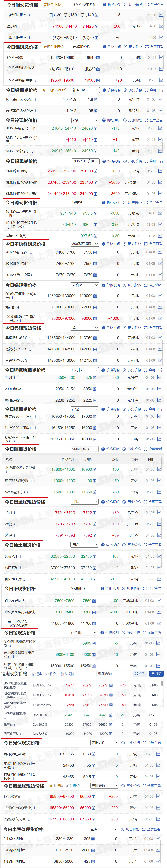Show chart for 201/2B卷(佛山)
This screenshot has width=167, height=868.
point(160,264)
